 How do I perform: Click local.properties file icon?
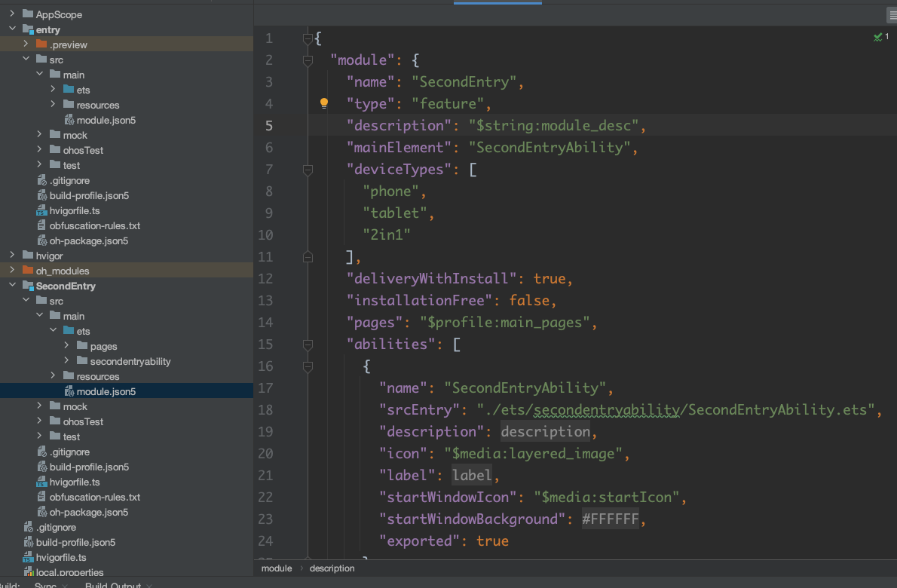[28, 571]
